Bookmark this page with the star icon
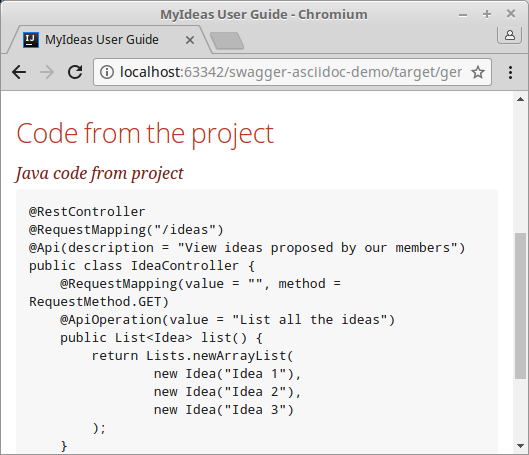The width and height of the screenshot is (529, 455). [478, 72]
